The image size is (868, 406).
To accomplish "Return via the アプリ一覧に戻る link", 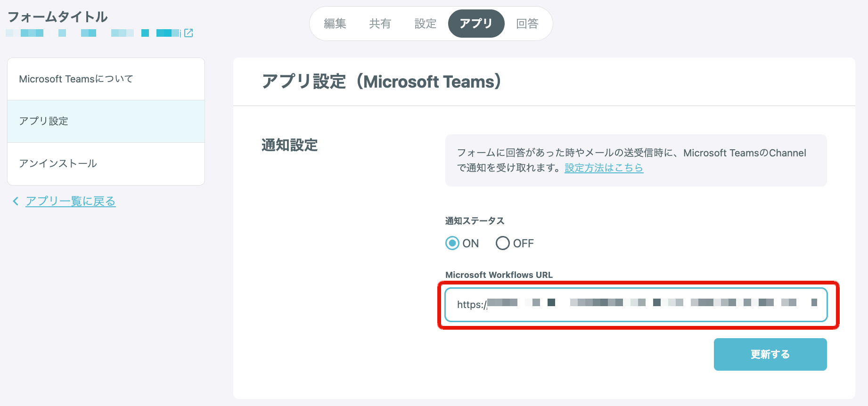I will pyautogui.click(x=71, y=202).
